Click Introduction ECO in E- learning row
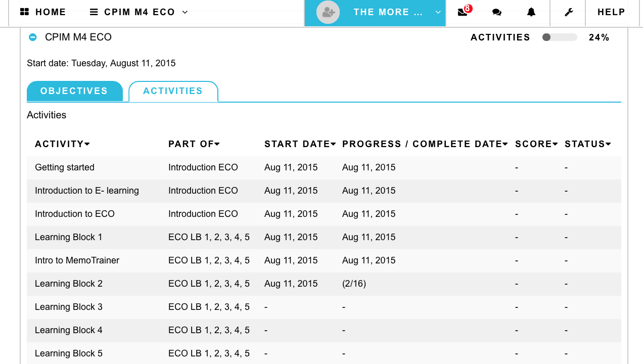 [203, 191]
